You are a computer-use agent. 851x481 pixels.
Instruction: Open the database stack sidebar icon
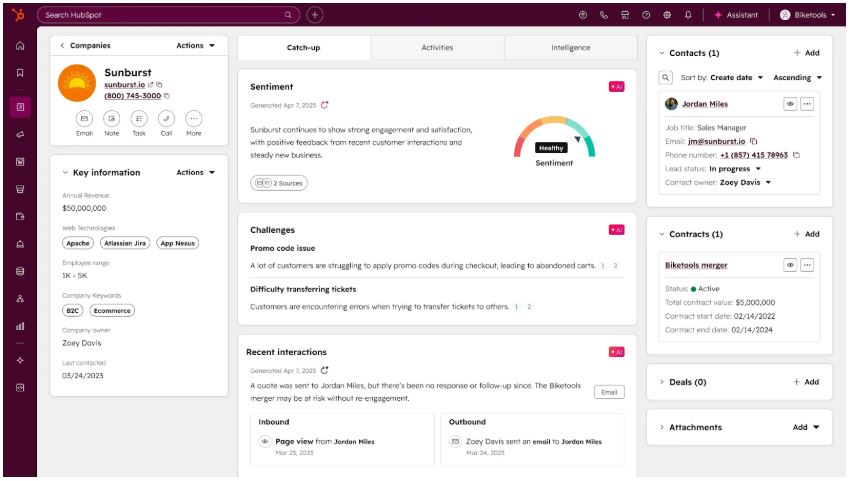click(20, 271)
